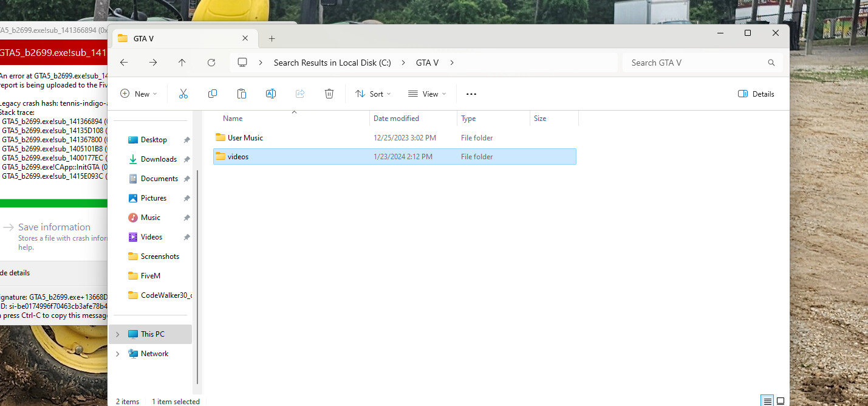Navigate back with the left arrow
This screenshot has height=406, width=868.
tap(124, 63)
